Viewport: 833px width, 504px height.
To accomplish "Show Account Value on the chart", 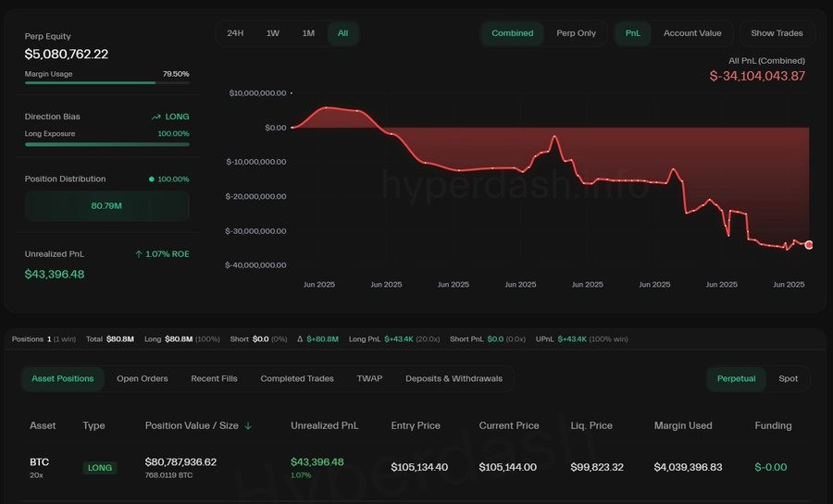I will pyautogui.click(x=692, y=33).
